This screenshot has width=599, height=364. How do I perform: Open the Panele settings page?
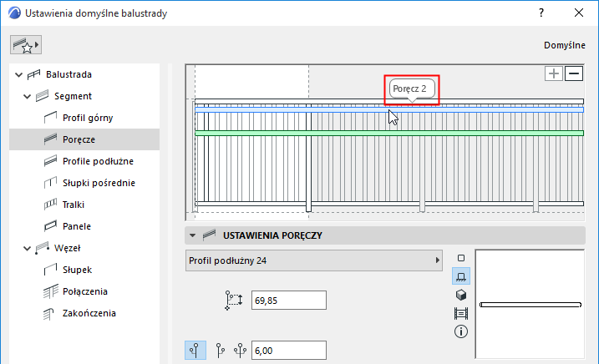[x=77, y=226]
